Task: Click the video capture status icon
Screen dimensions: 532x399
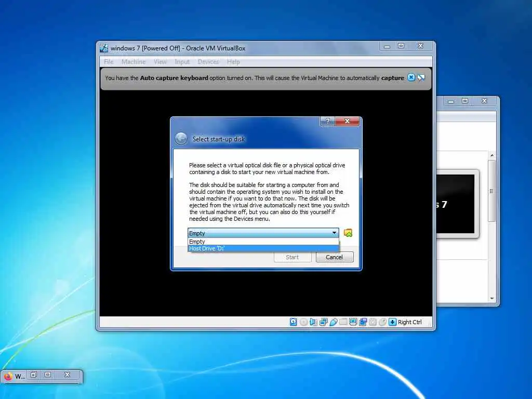Action: point(363,322)
